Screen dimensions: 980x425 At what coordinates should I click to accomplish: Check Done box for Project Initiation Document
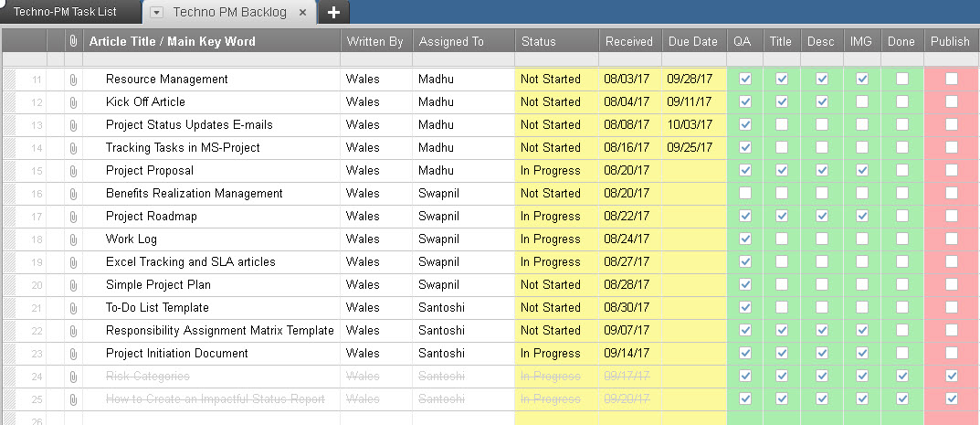pos(901,354)
